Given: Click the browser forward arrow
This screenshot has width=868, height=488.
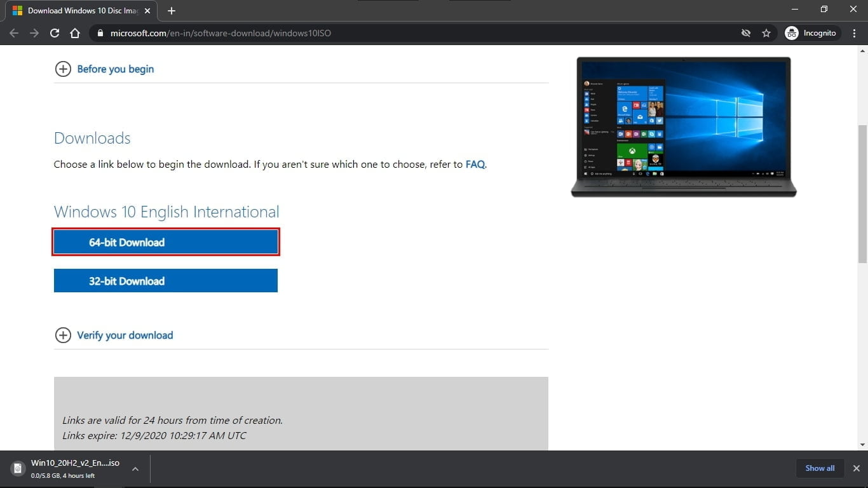Looking at the screenshot, I should [x=34, y=33].
